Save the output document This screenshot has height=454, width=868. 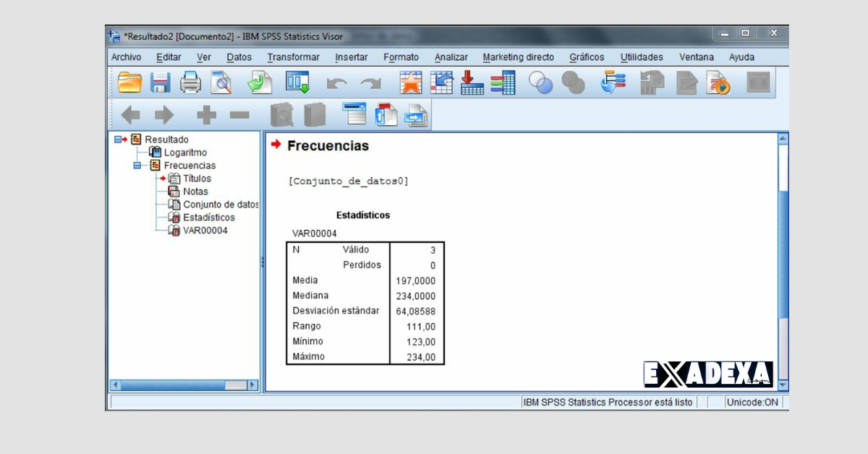(160, 82)
